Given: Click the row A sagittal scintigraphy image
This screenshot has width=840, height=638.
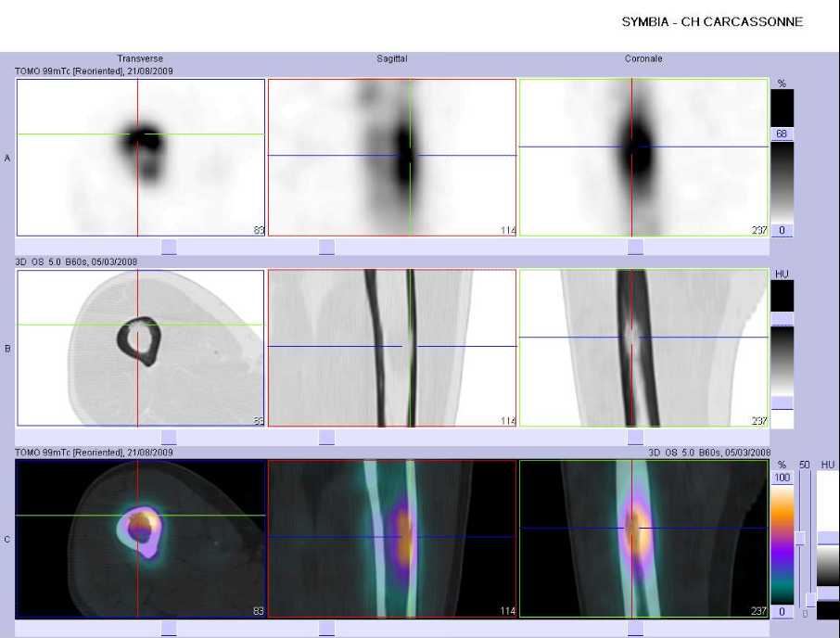Looking at the screenshot, I should (x=392, y=158).
